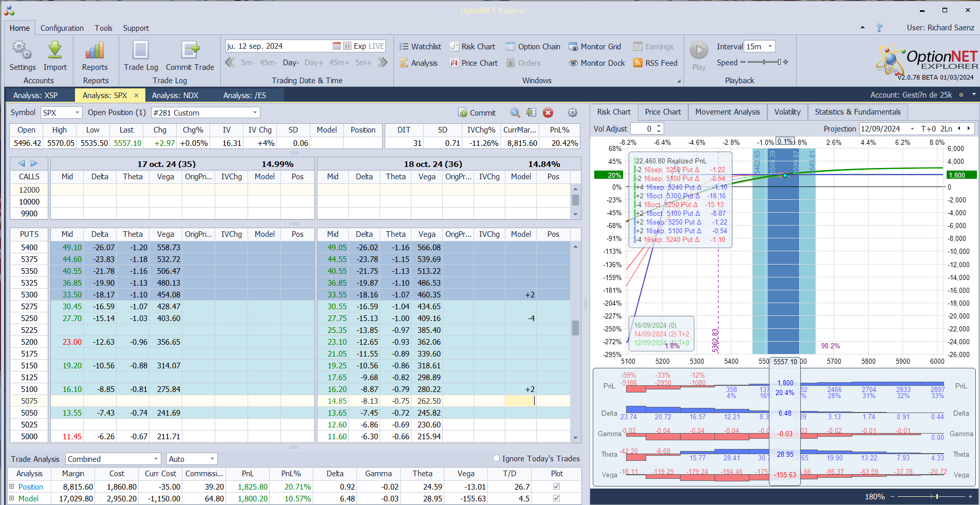The height and width of the screenshot is (505, 980).
Task: Toggle Plot checkbox for Position row
Action: pos(556,487)
